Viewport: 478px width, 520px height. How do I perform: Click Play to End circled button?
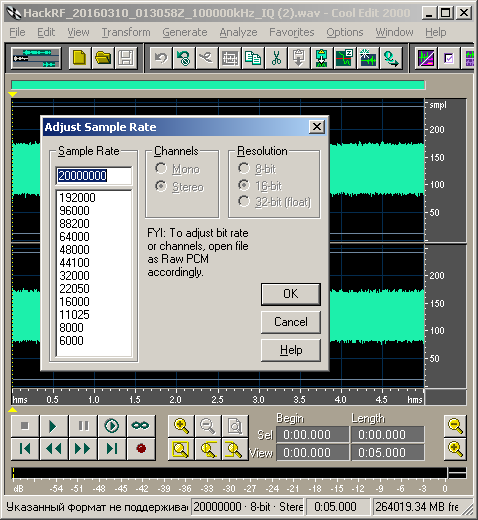tap(112, 426)
